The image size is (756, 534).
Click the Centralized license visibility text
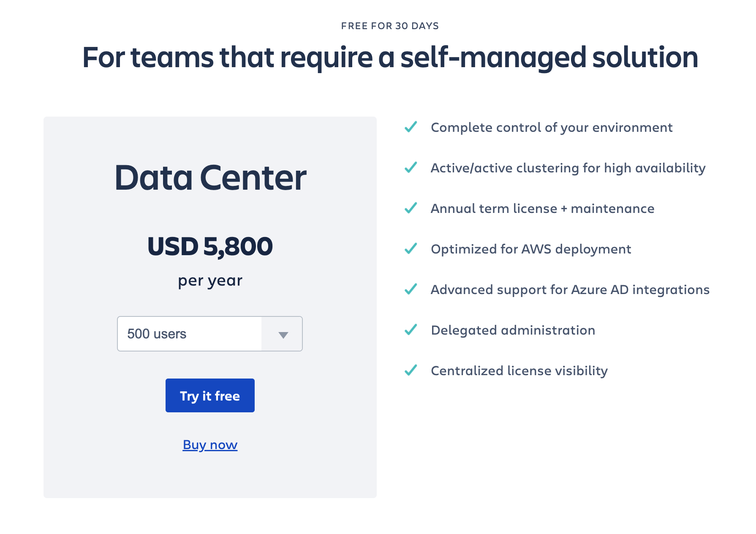click(519, 371)
